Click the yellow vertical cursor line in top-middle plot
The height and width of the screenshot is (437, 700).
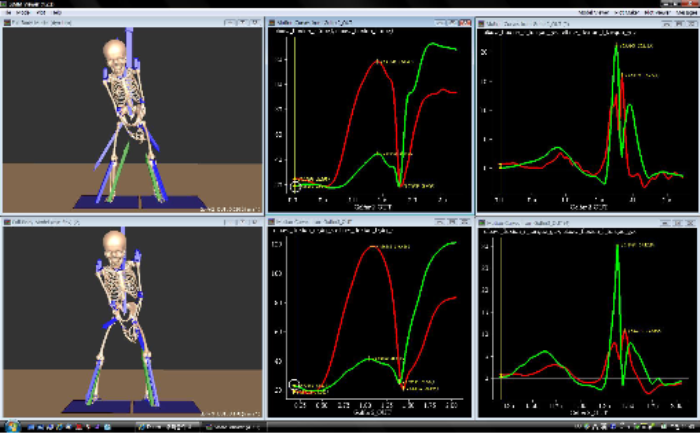(296, 110)
